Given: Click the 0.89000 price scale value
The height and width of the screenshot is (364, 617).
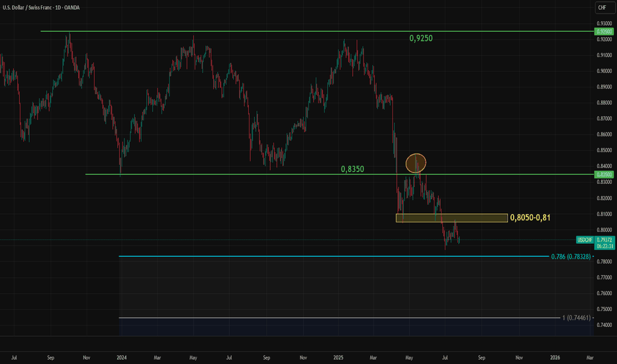Looking at the screenshot, I should coord(604,87).
